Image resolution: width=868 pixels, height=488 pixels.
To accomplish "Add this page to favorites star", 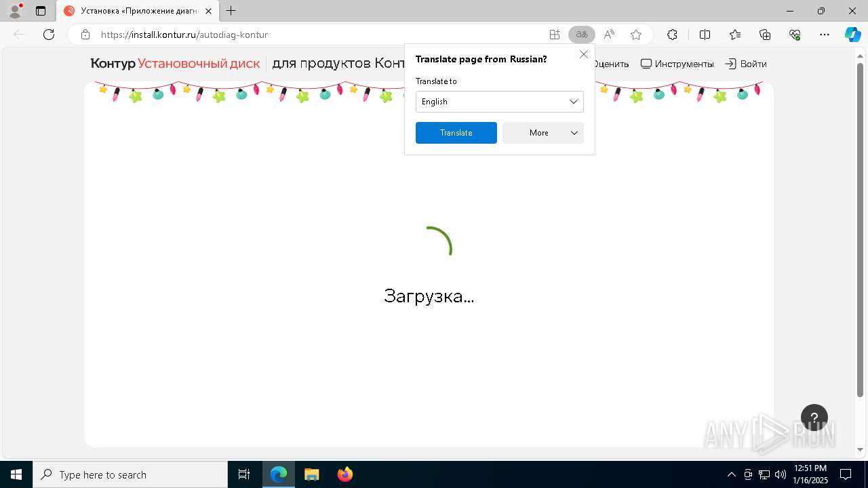I will tap(636, 35).
